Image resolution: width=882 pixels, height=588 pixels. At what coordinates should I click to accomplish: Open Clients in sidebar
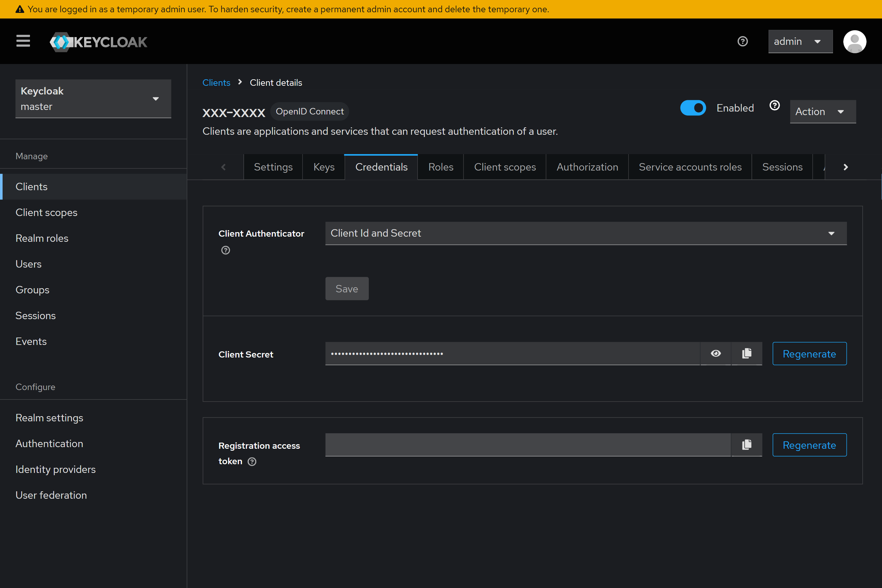point(93,187)
